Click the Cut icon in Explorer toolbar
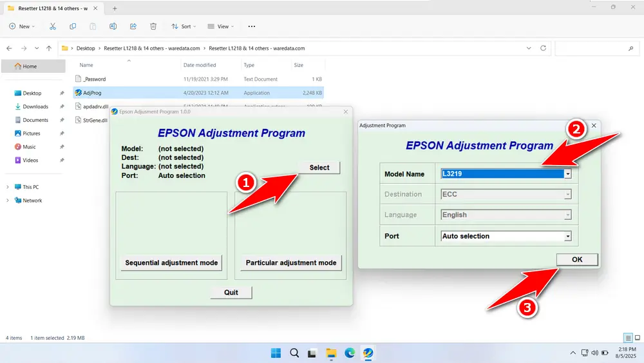644x363 pixels. [53, 26]
